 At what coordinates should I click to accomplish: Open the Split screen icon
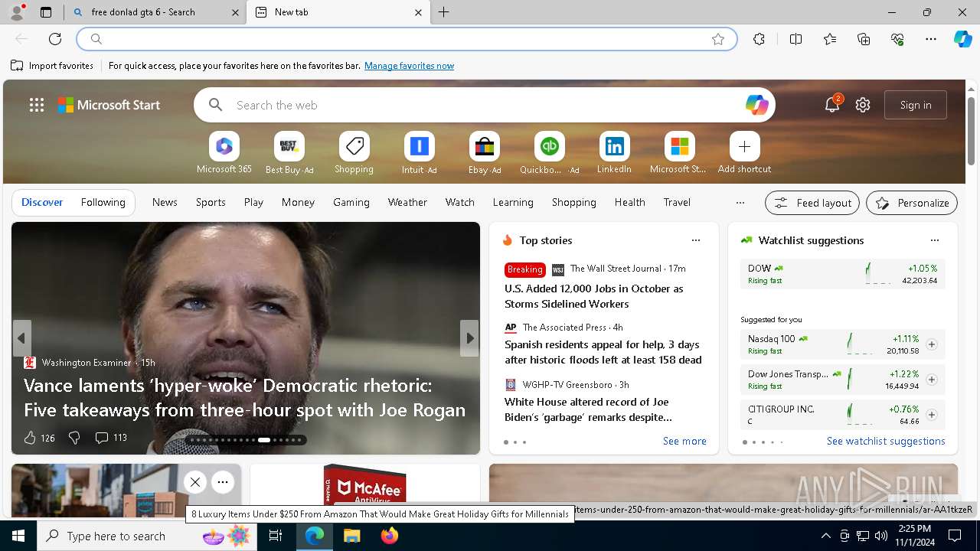795,39
